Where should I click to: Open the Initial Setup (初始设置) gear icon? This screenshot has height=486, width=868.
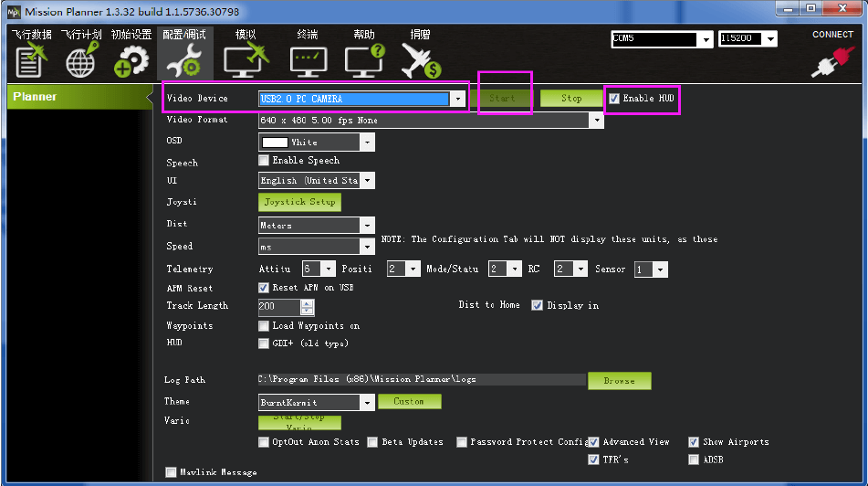pyautogui.click(x=131, y=60)
